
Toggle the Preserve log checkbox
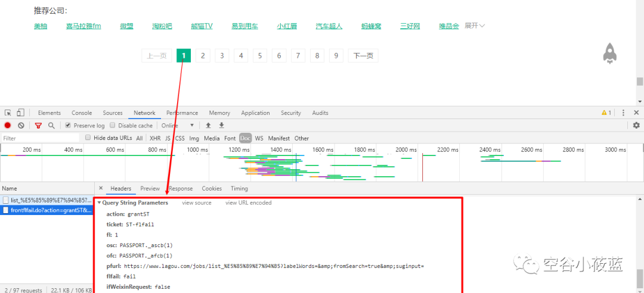pos(68,126)
